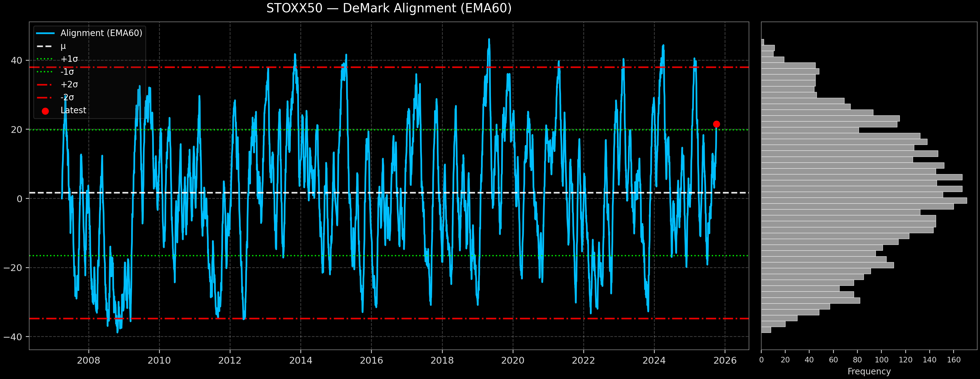
Task: Click the 2016 x-axis tick label
Action: (371, 360)
